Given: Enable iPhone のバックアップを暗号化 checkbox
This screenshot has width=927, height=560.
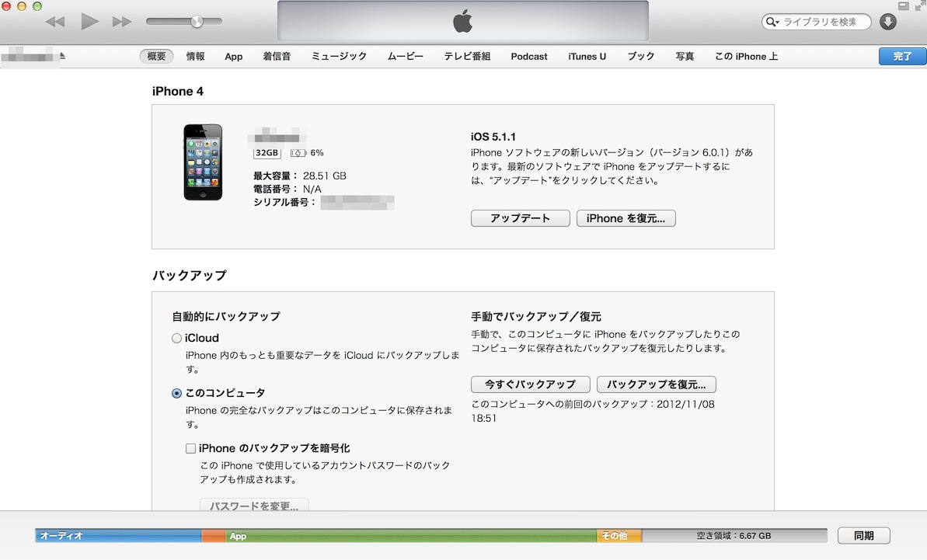Looking at the screenshot, I should point(190,448).
